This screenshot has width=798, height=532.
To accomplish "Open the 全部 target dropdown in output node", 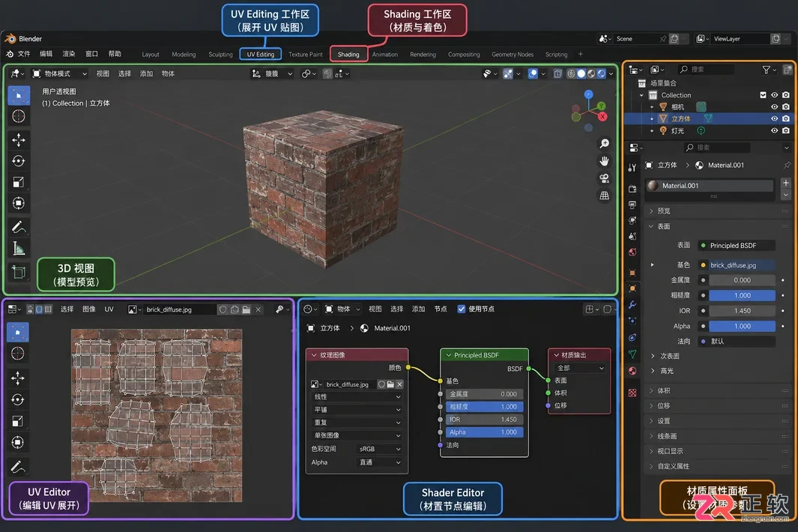I will coord(580,368).
